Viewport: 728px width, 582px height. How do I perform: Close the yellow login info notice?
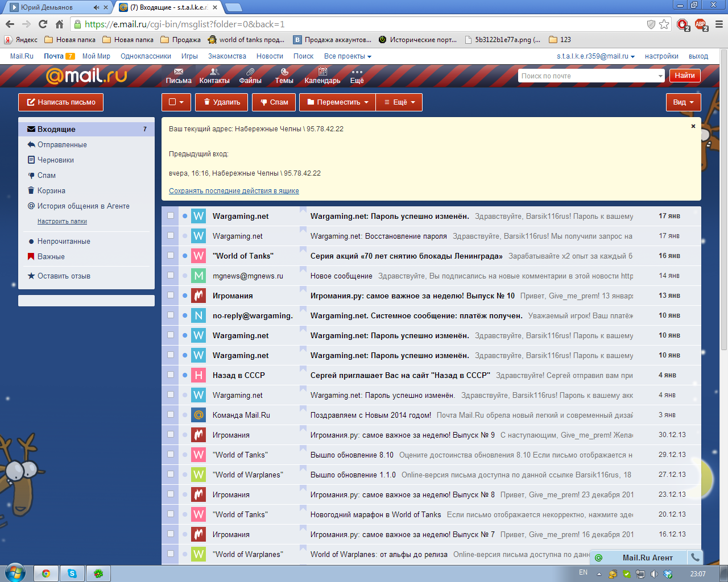[693, 126]
